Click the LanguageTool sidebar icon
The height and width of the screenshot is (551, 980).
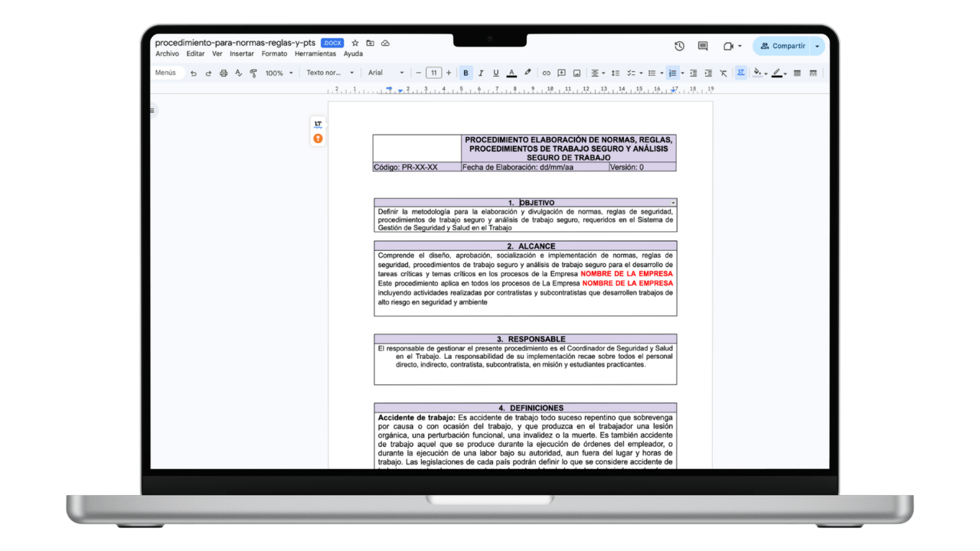(x=318, y=123)
